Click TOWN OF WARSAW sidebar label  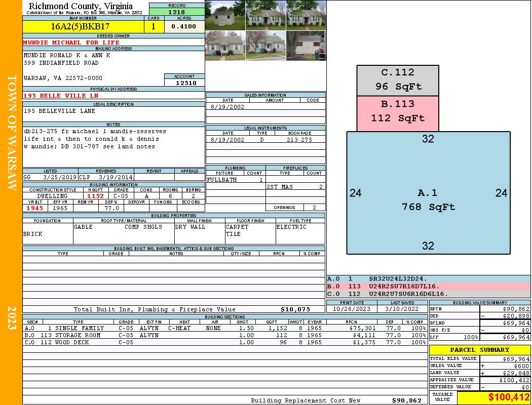point(12,133)
